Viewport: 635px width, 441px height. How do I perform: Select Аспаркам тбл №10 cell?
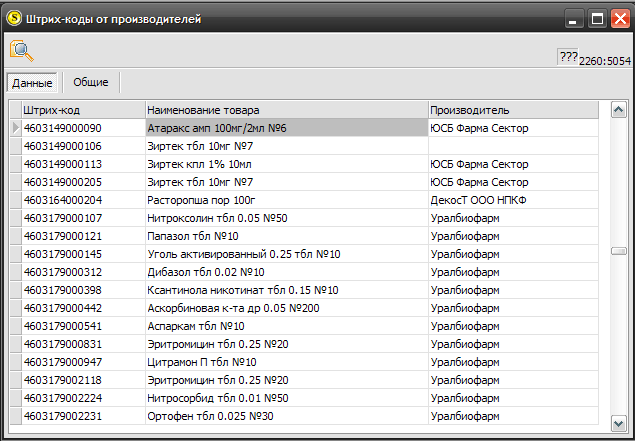tap(287, 326)
